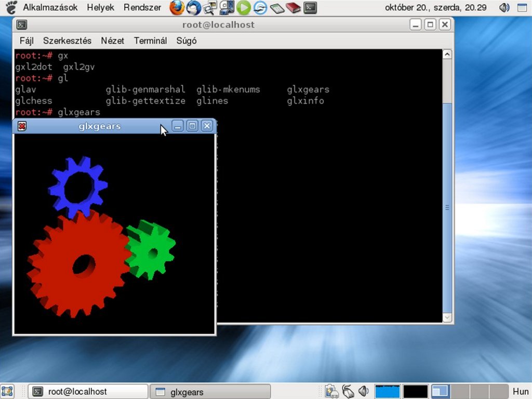Viewport: 532px width, 399px height.
Task: Click the blue system monitor graph applet
Action: point(387,391)
